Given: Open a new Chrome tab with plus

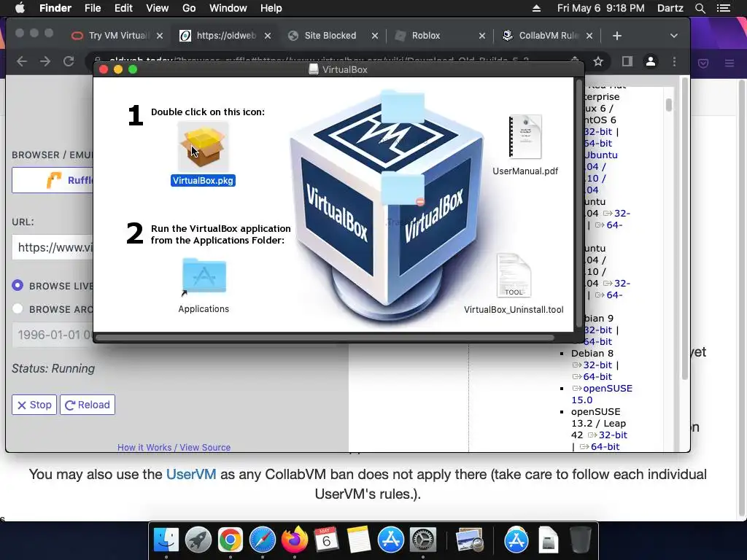Looking at the screenshot, I should pos(617,36).
